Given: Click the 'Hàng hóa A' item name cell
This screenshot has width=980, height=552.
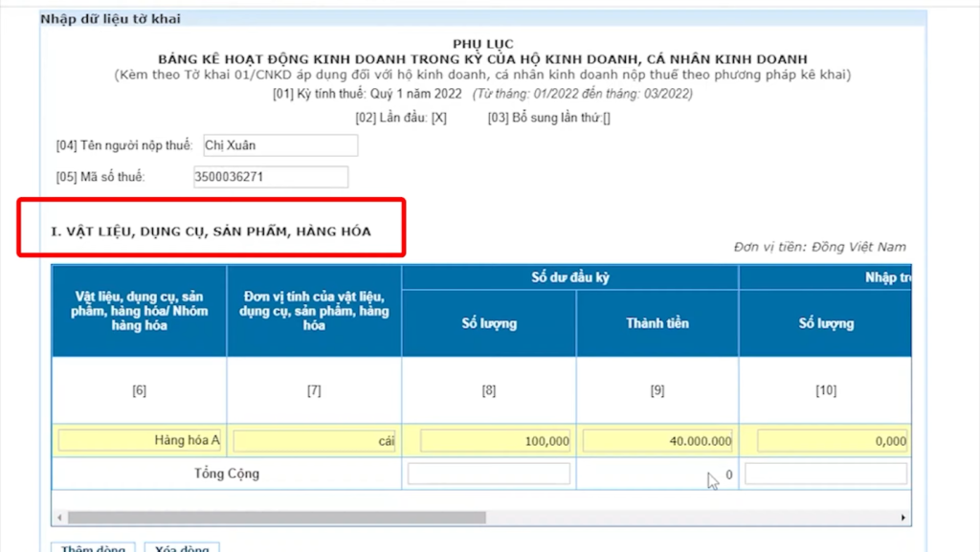Looking at the screenshot, I should (x=140, y=440).
